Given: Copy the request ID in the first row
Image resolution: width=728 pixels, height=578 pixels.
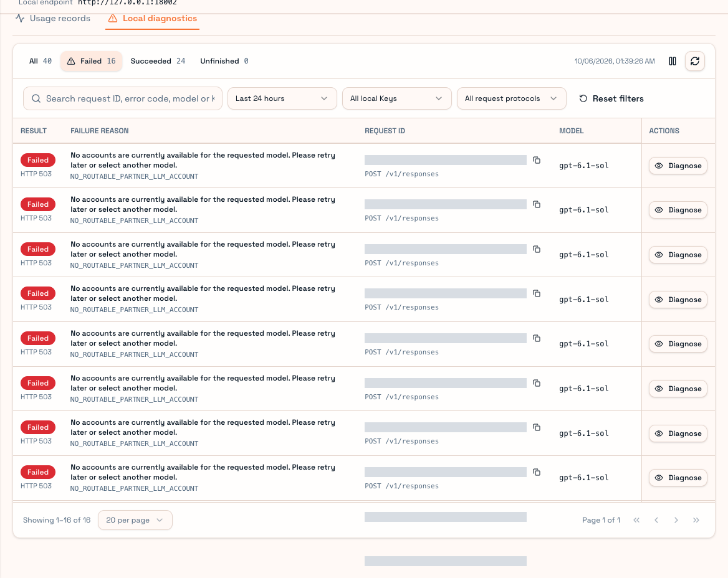Looking at the screenshot, I should pyautogui.click(x=537, y=160).
